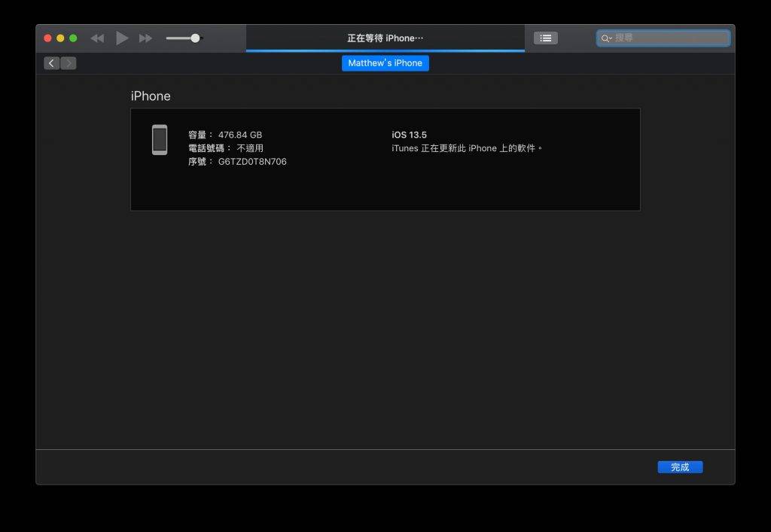This screenshot has height=532, width=771.
Task: Click the iPhone device icon
Action: click(160, 140)
